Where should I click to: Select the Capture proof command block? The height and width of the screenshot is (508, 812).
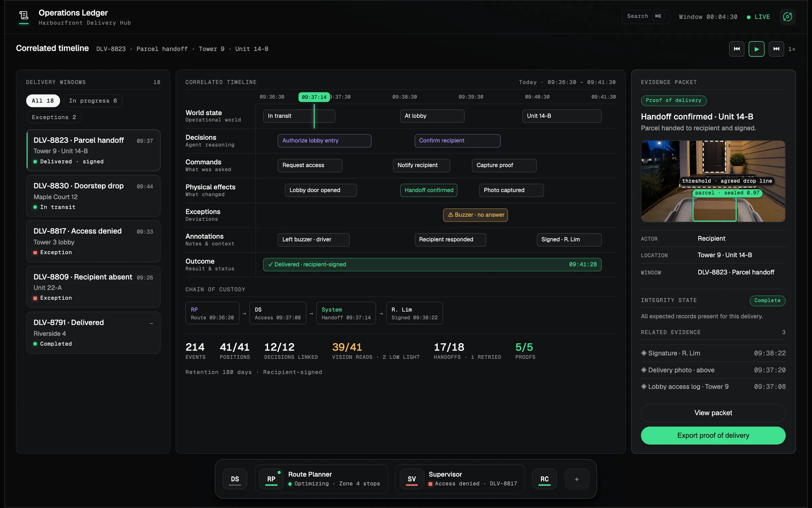(x=504, y=165)
